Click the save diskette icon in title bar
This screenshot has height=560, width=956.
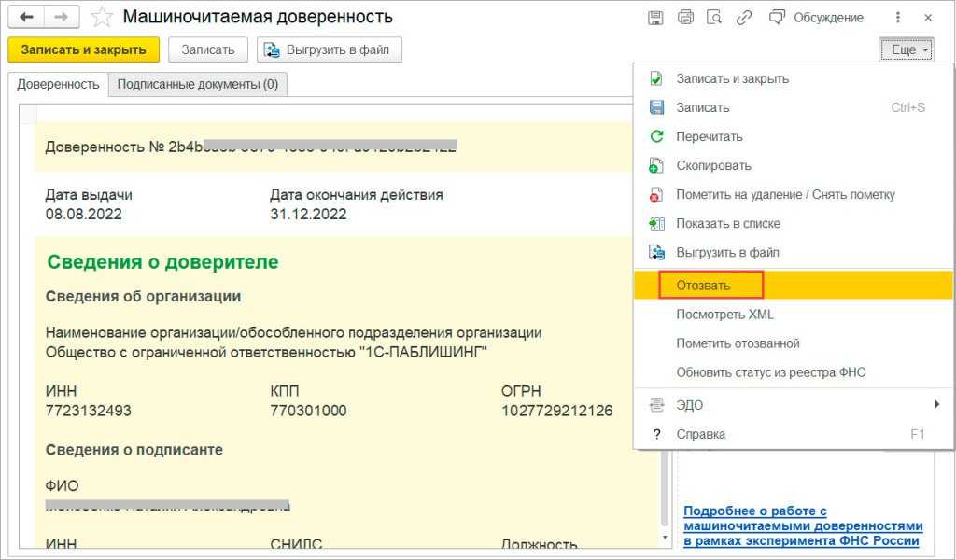pos(655,18)
